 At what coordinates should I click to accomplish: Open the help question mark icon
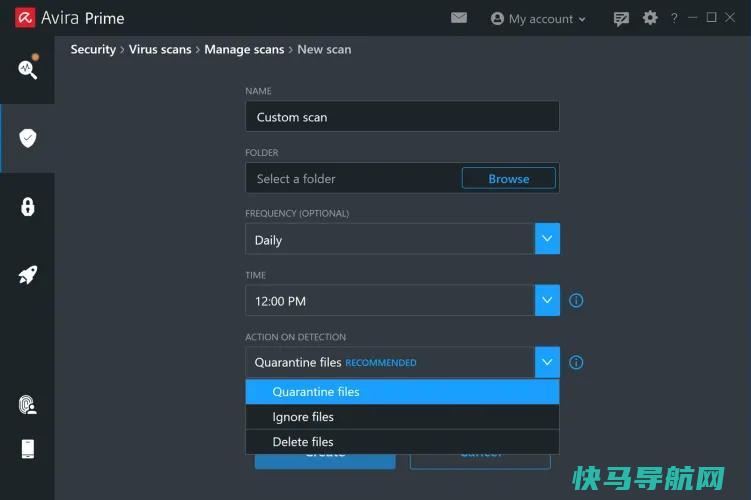[x=674, y=18]
